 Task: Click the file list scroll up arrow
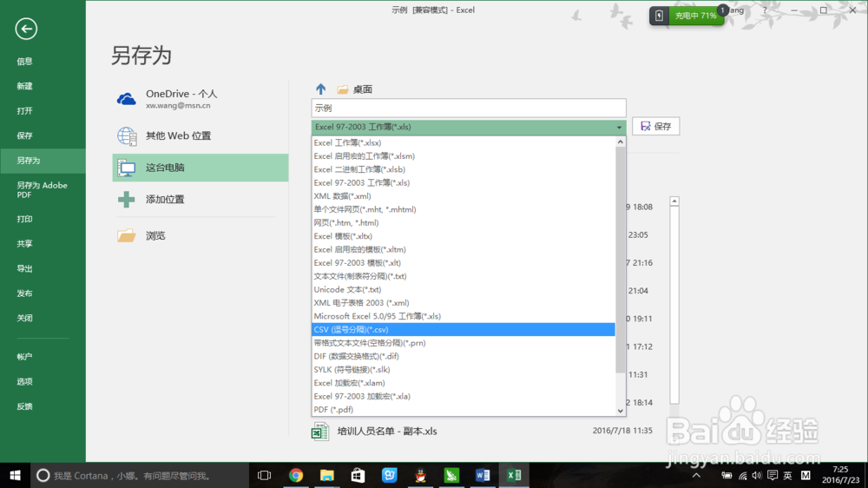coord(674,201)
